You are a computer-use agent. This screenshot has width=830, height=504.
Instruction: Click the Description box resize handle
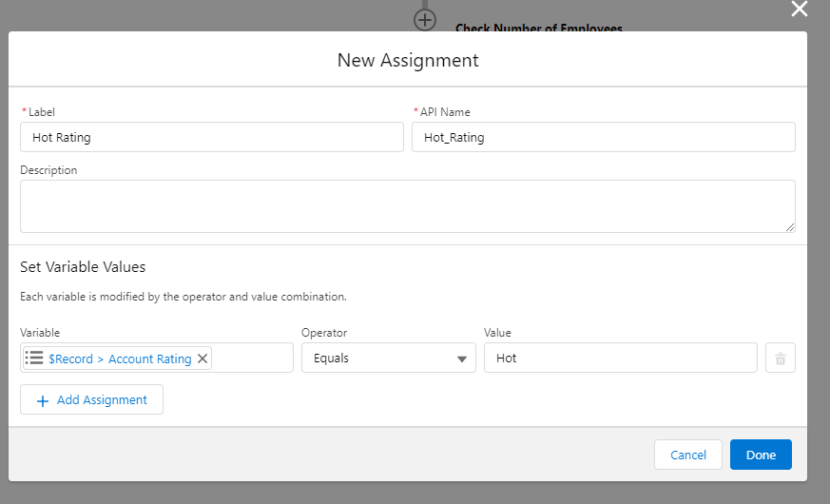tap(790, 227)
